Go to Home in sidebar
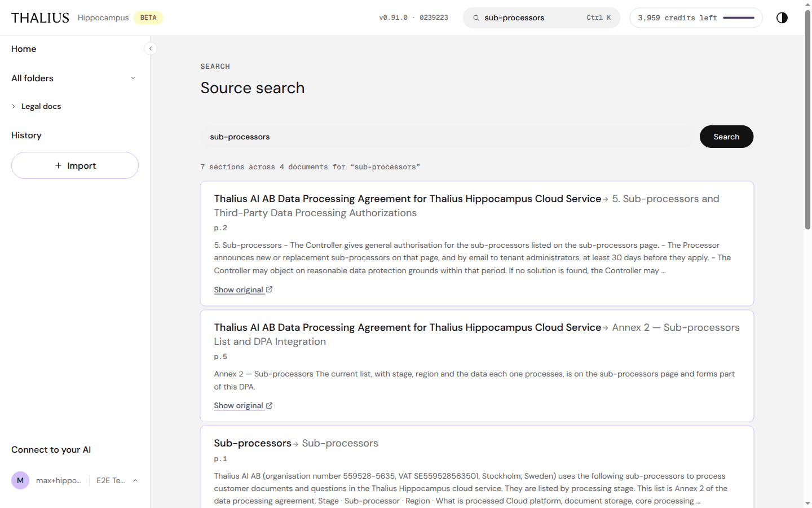 (24, 49)
